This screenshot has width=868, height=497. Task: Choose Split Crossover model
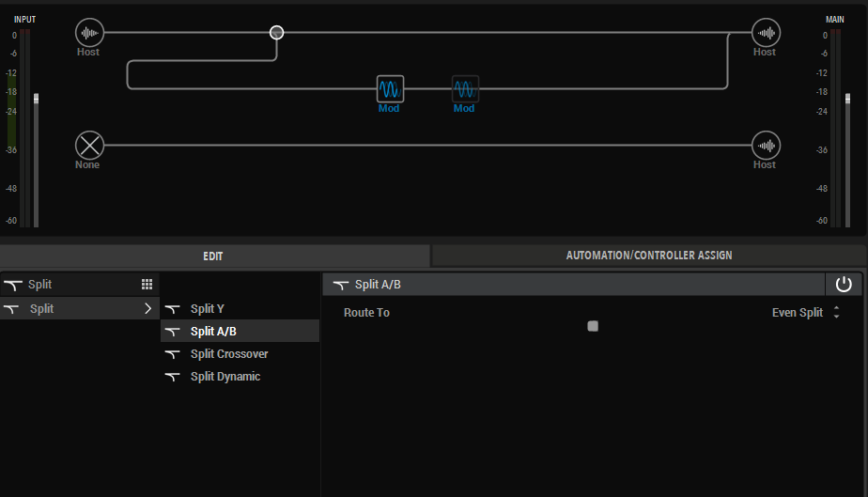point(228,354)
